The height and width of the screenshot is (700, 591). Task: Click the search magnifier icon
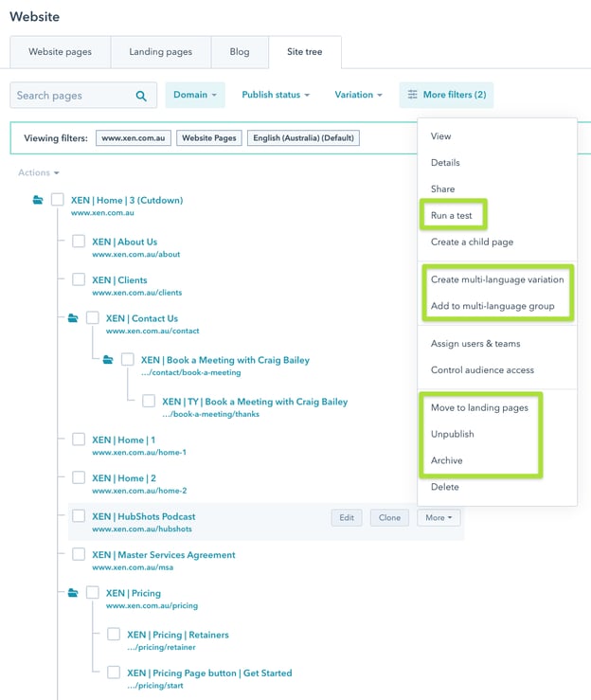[141, 96]
